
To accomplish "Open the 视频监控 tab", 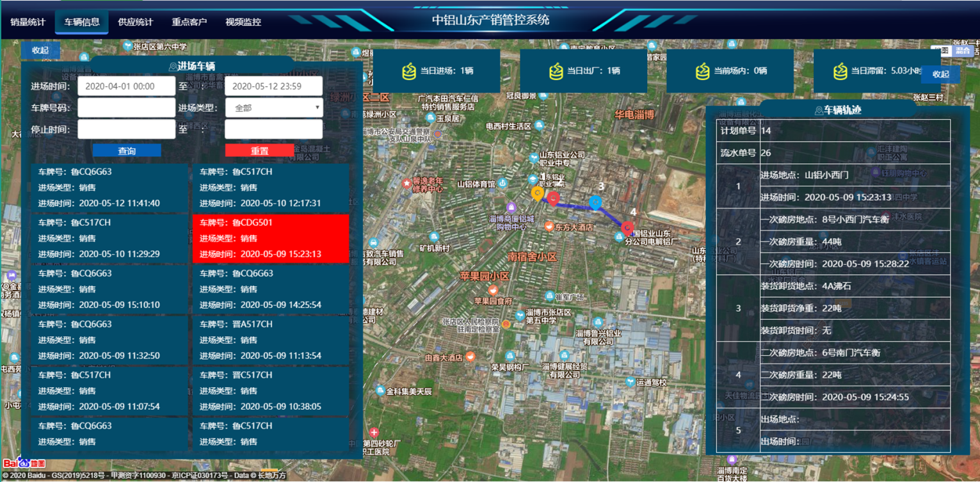I will pyautogui.click(x=243, y=22).
